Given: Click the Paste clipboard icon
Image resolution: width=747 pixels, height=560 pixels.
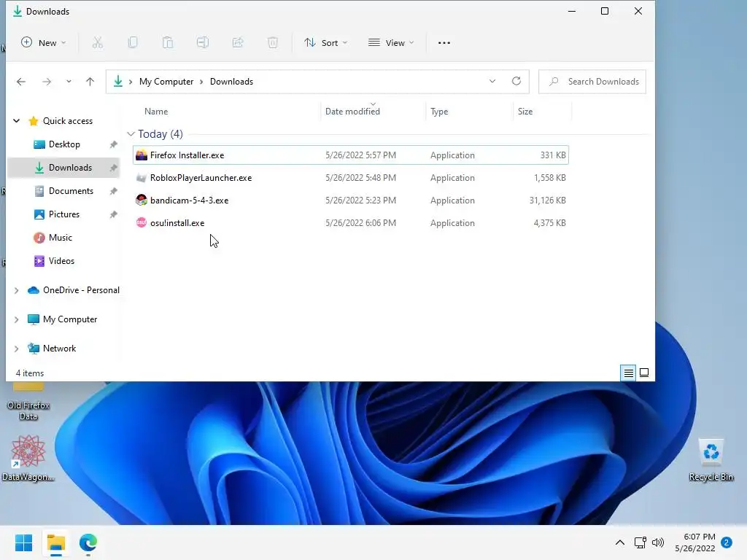Looking at the screenshot, I should (x=168, y=43).
